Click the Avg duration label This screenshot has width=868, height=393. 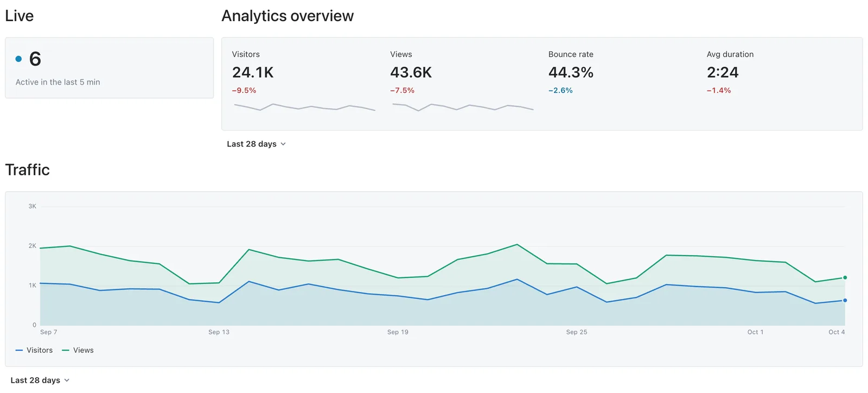(730, 54)
